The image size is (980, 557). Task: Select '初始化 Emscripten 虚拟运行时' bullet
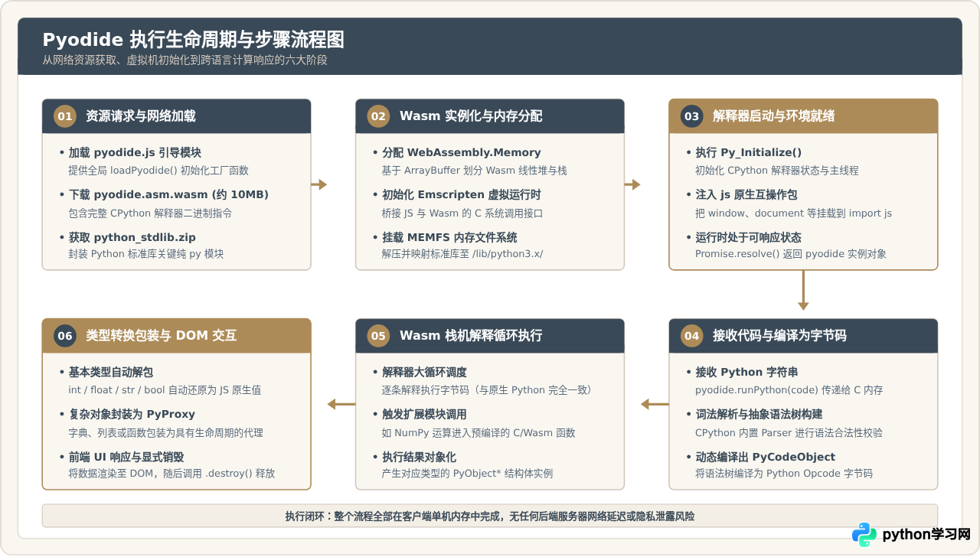pyautogui.click(x=456, y=194)
